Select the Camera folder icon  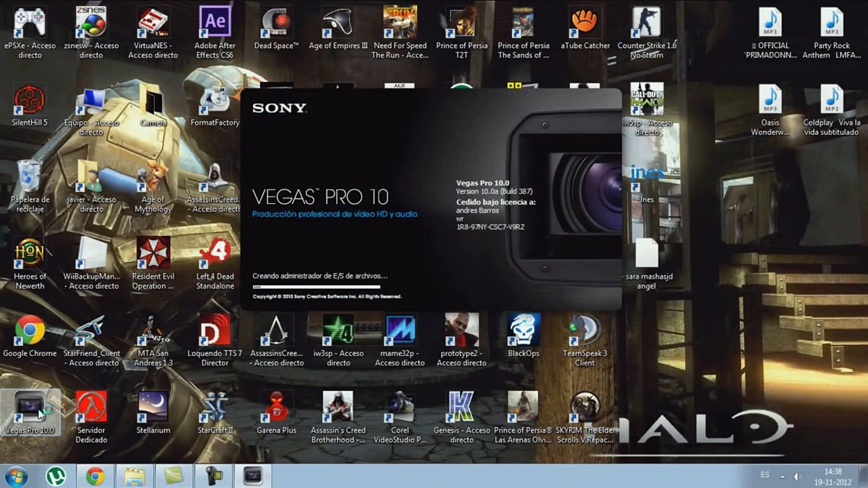(x=153, y=104)
